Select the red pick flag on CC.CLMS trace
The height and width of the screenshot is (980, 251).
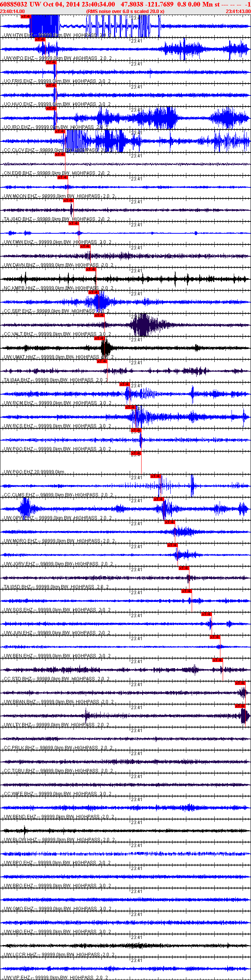pyautogui.click(x=155, y=476)
